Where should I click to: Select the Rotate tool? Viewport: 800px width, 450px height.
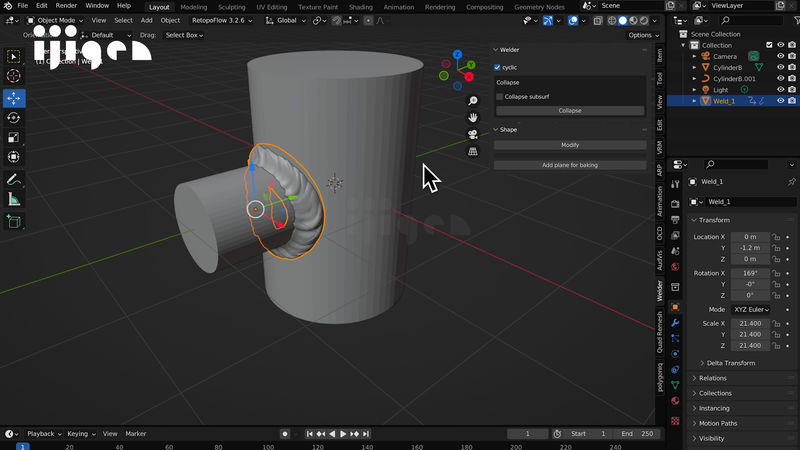14,118
